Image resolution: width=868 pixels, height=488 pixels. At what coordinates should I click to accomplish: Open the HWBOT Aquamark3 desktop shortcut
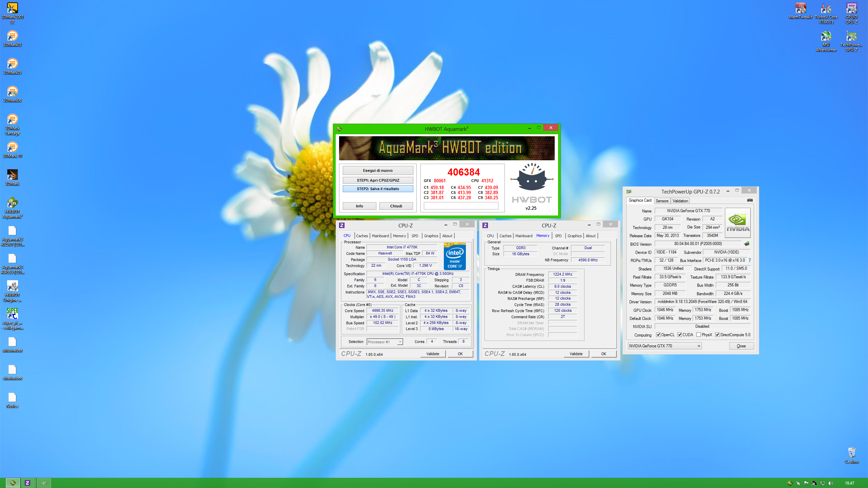click(12, 207)
